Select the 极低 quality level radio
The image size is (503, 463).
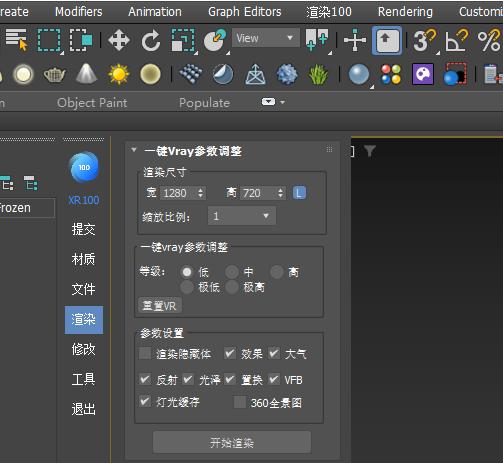[x=187, y=287]
